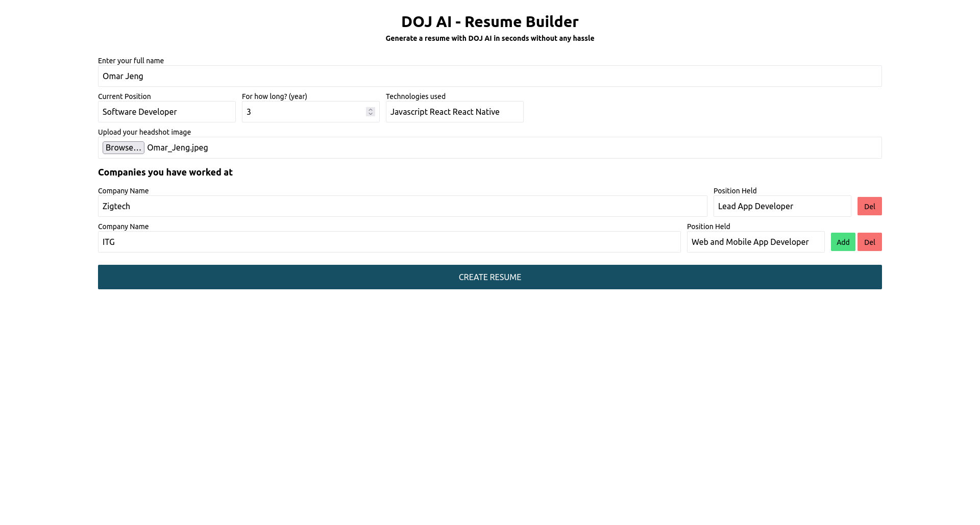
Task: Click the DOJ AI - Resume Builder heading
Action: 489,21
